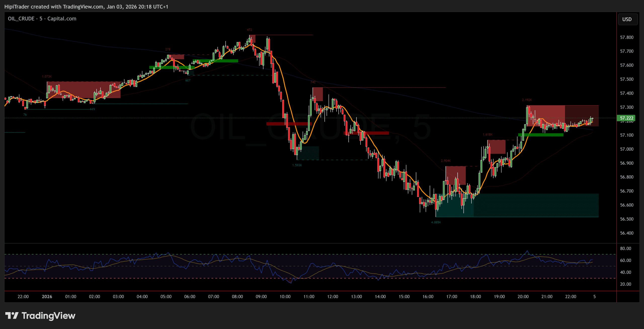Click the 80.00 RSI scale label
Screen dimensions: 644x329
625,249
